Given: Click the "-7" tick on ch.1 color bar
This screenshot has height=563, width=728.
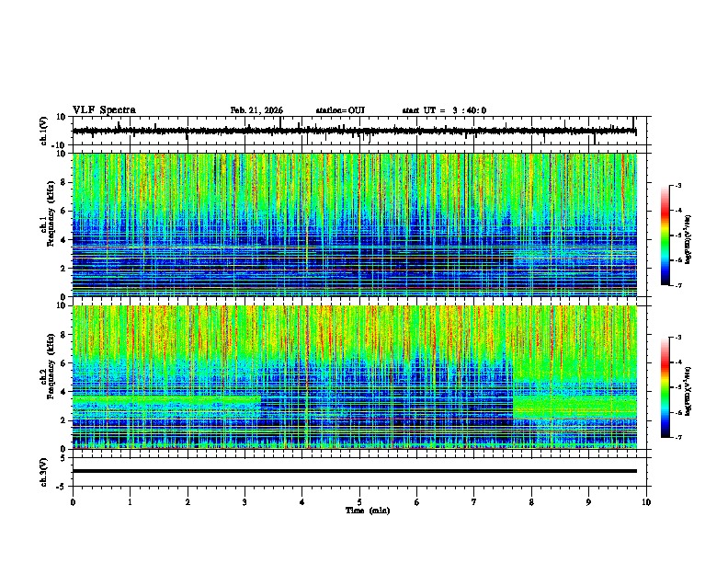Looking at the screenshot, I should 677,285.
